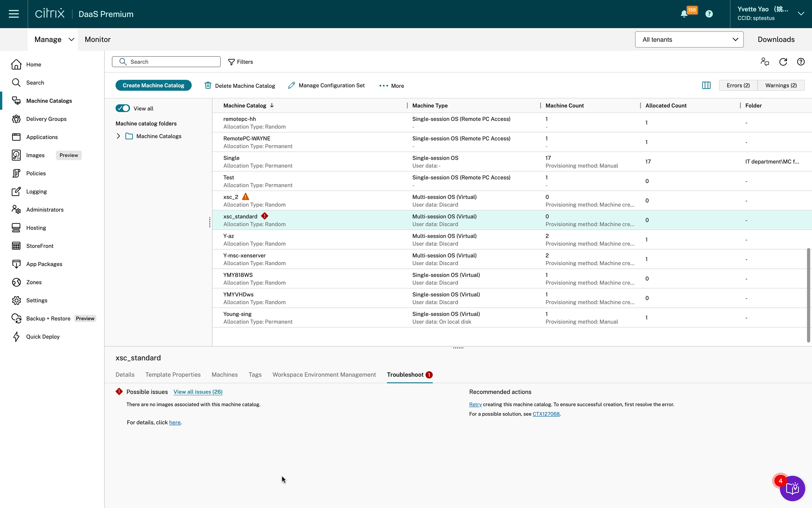Open the Machines tab
Viewport: 812px width, 508px height.
click(224, 375)
